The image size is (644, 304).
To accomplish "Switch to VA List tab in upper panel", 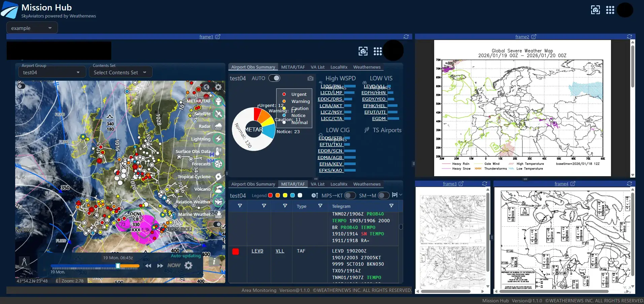I will tap(317, 67).
